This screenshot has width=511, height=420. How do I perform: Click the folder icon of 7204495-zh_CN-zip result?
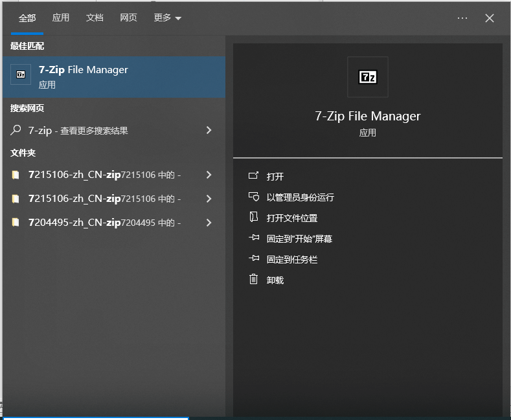16,223
